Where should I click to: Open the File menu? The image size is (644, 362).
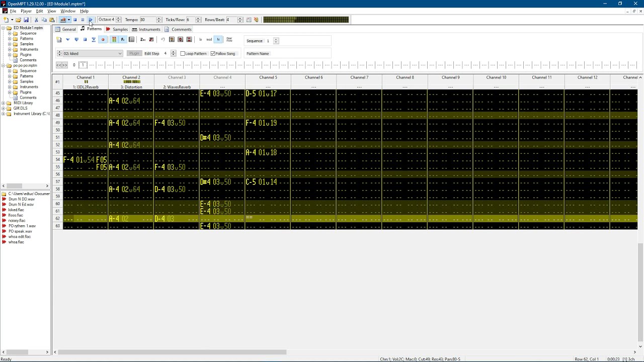click(x=13, y=11)
